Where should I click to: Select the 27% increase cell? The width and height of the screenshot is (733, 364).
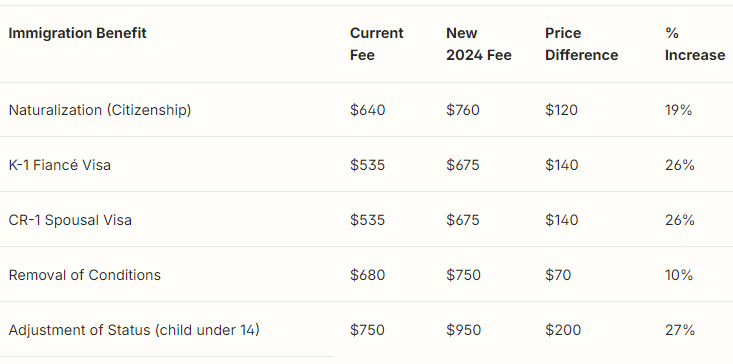(680, 330)
